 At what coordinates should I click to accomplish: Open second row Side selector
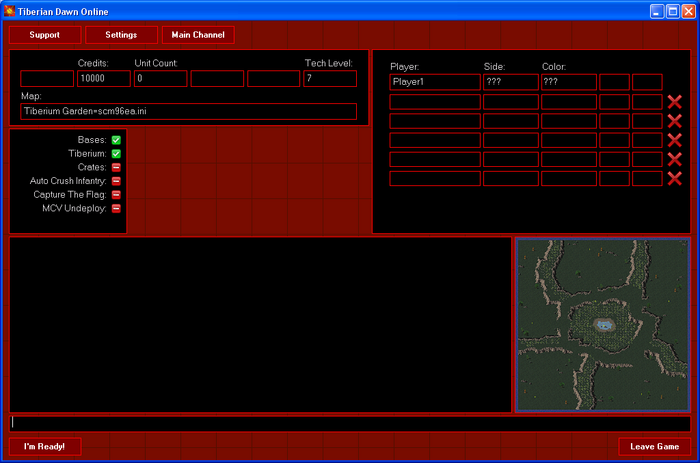click(511, 102)
